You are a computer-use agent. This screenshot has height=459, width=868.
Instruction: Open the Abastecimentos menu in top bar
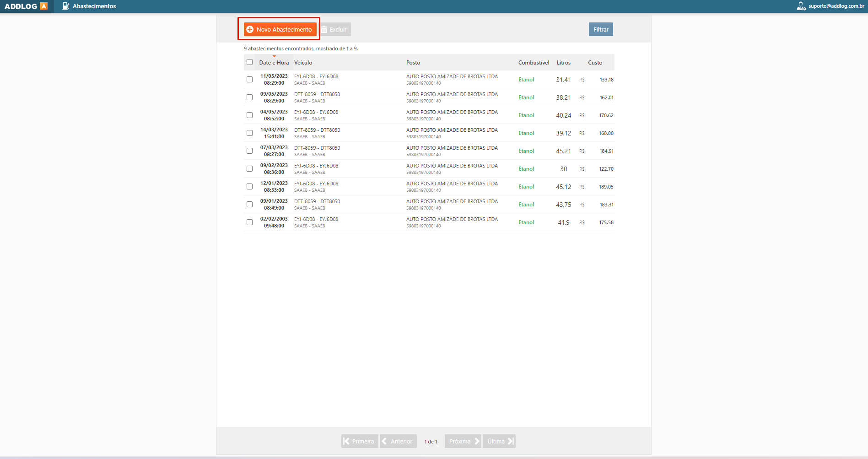[x=94, y=6]
